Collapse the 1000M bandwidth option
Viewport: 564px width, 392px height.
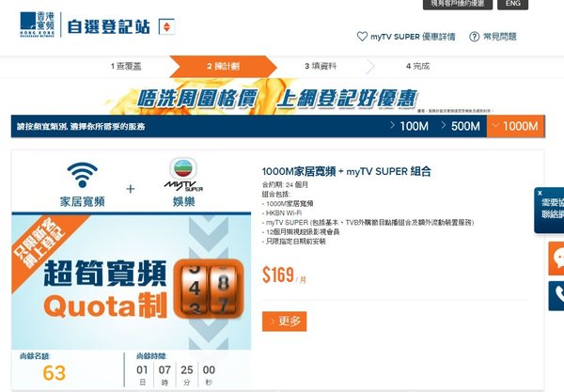(514, 126)
